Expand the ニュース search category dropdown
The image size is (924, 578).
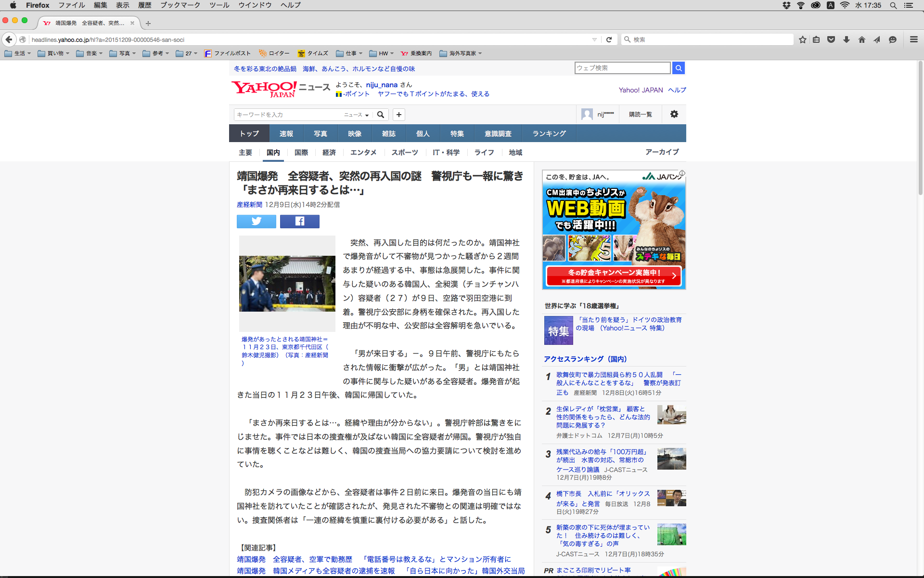tap(356, 115)
